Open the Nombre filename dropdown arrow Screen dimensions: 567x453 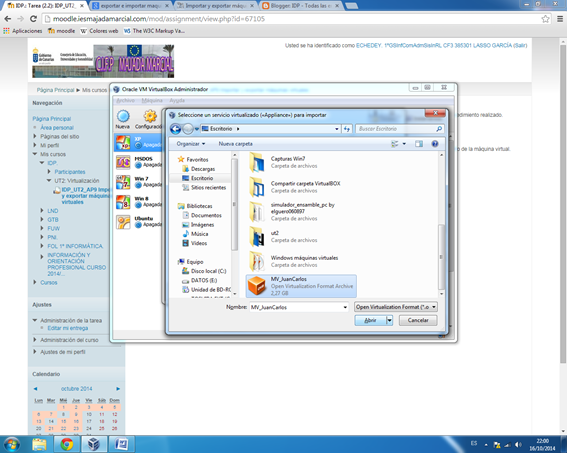345,307
